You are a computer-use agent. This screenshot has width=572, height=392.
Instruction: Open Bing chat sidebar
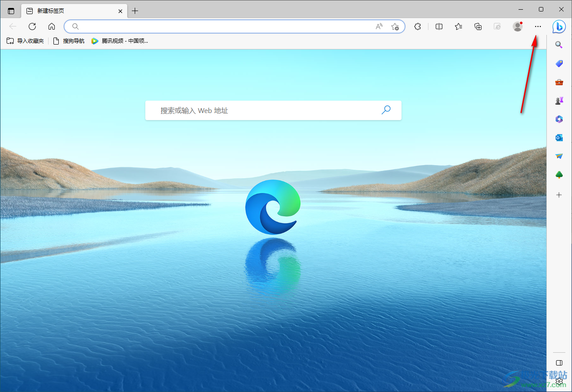coord(559,26)
